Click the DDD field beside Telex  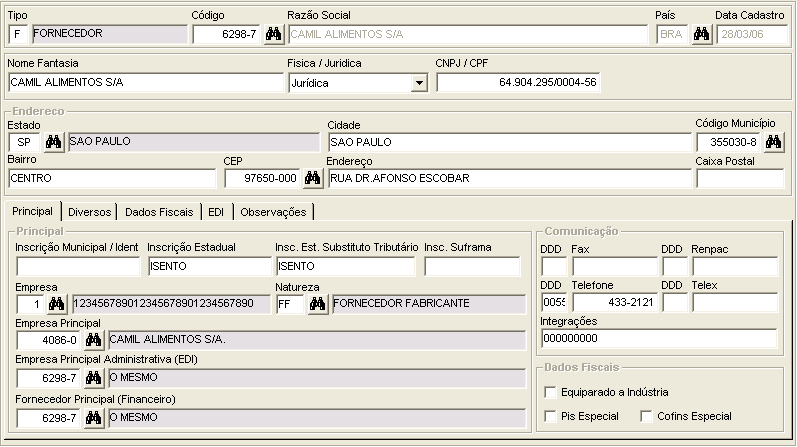tap(675, 302)
